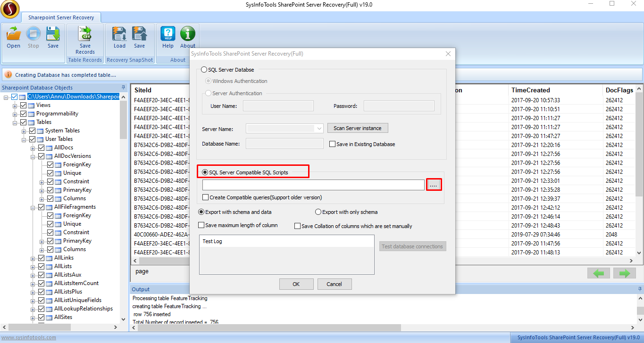Click the Database Name input field
644x343 pixels.
[284, 144]
